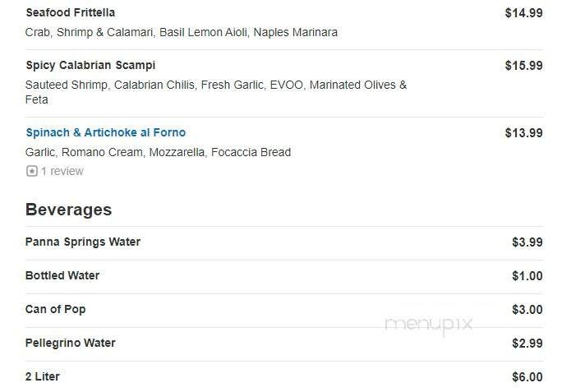Screen dimensions: 576x392
Task: Click the $15.99 scampi price
Action: [523, 66]
